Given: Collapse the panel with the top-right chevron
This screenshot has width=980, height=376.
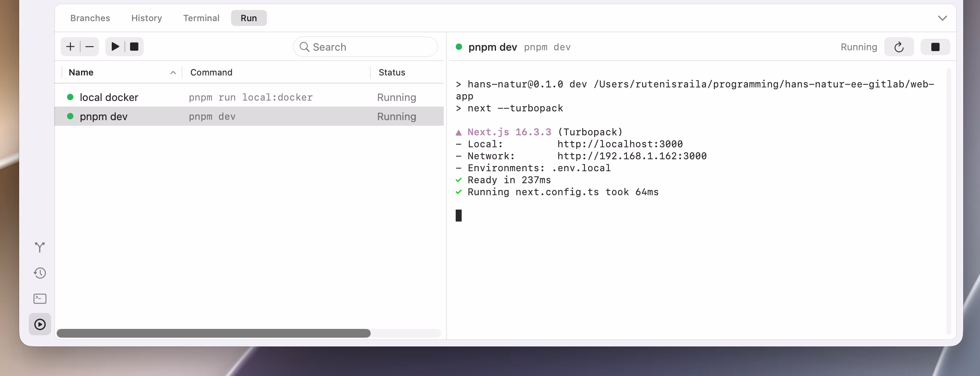Looking at the screenshot, I should click(x=942, y=18).
